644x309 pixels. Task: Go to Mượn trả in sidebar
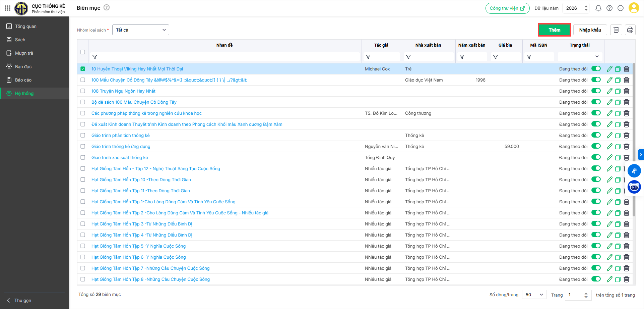click(x=24, y=53)
